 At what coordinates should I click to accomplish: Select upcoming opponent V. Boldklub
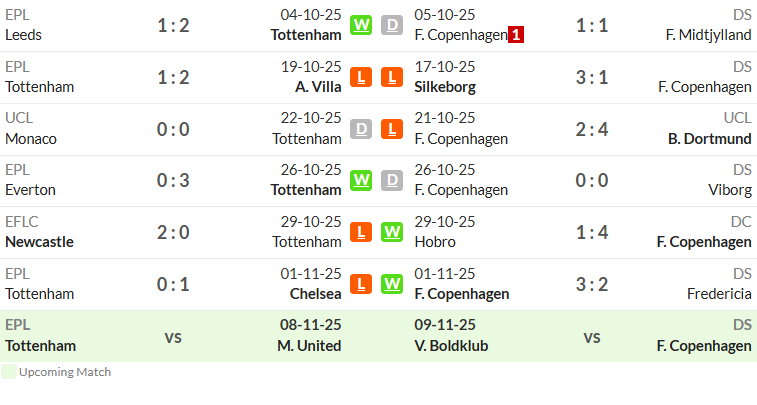click(451, 346)
